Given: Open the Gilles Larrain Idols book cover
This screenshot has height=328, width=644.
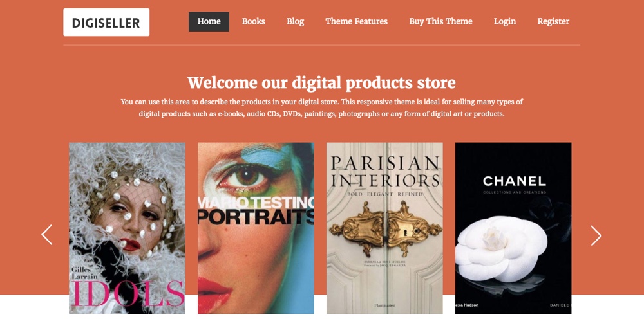Looking at the screenshot, I should (x=127, y=228).
